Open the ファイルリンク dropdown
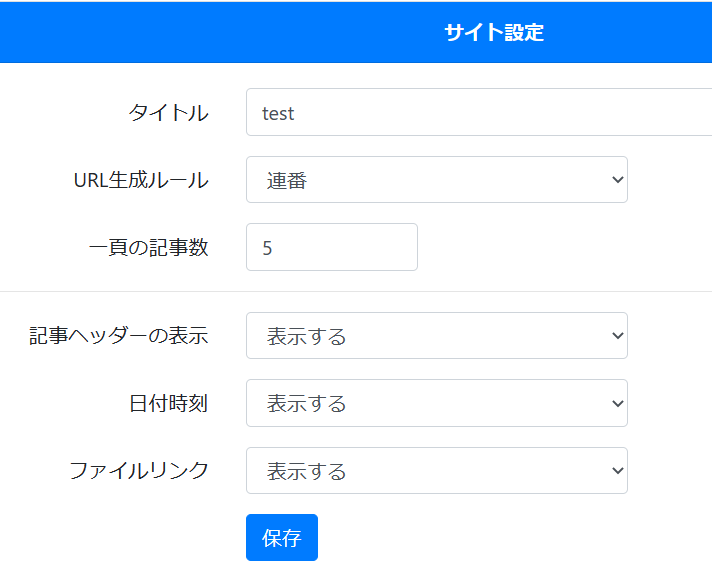Screen dimensions: 712x571 (x=436, y=470)
